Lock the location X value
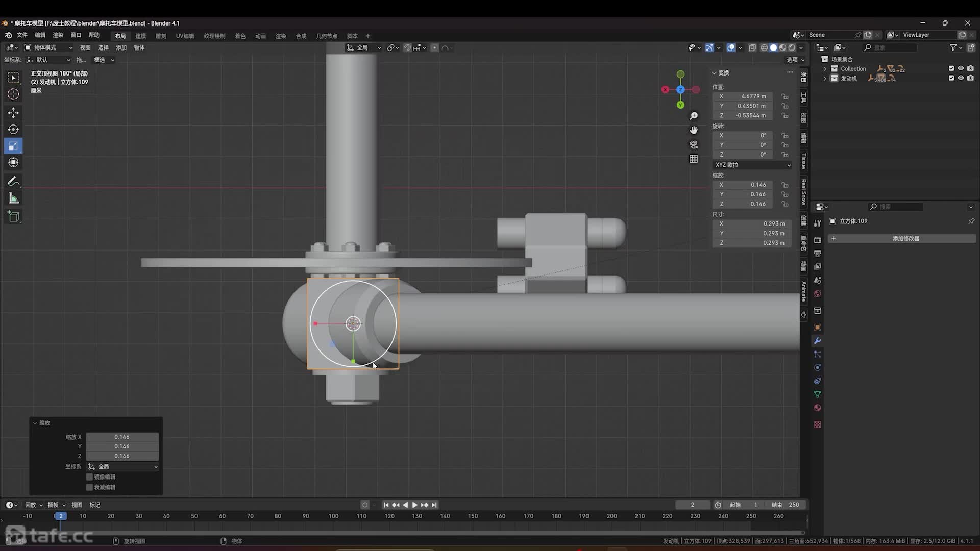Screen dimensions: 980x551 [785, 96]
